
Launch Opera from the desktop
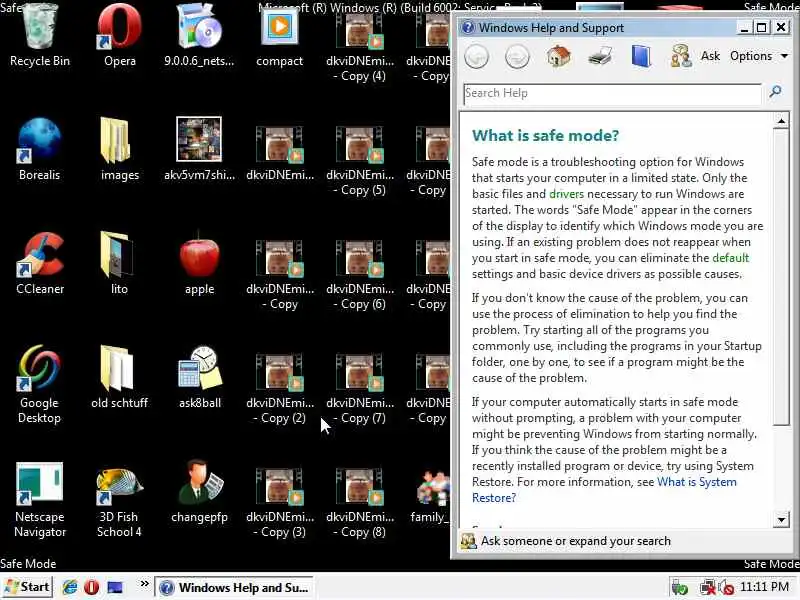[x=120, y=35]
